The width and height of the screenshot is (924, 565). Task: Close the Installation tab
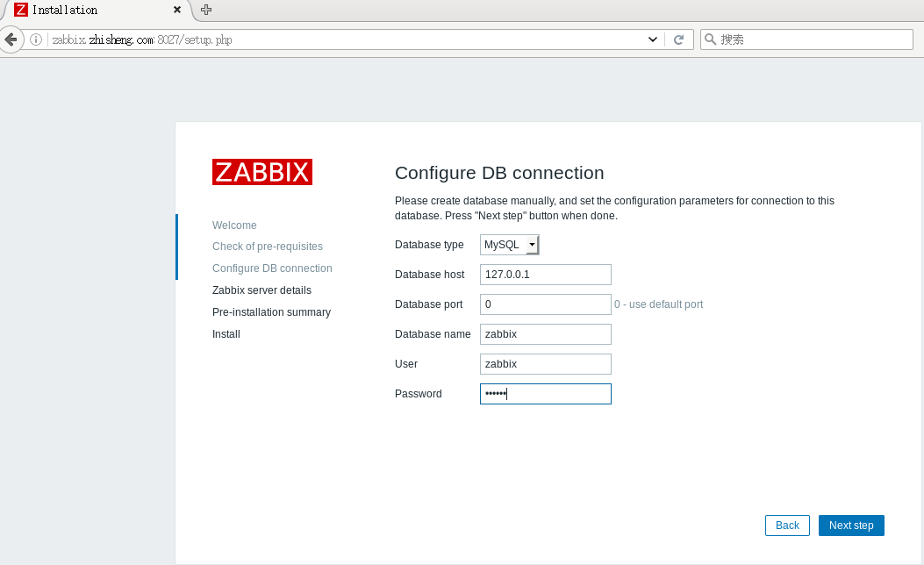[x=176, y=10]
